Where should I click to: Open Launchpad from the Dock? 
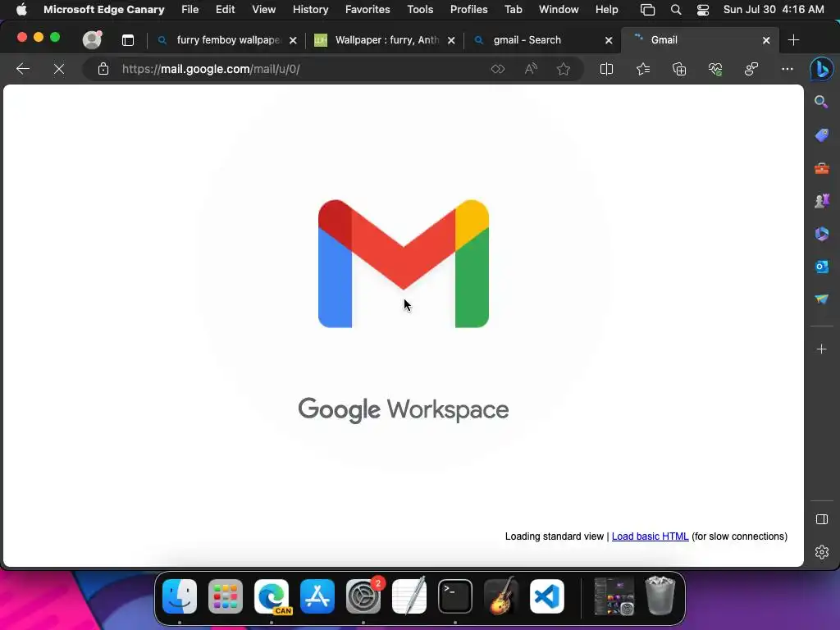[226, 596]
